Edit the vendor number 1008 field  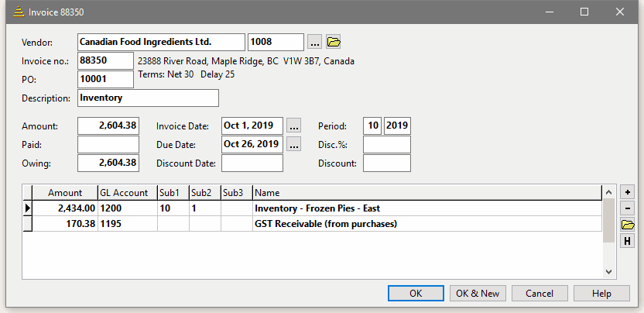[x=276, y=42]
